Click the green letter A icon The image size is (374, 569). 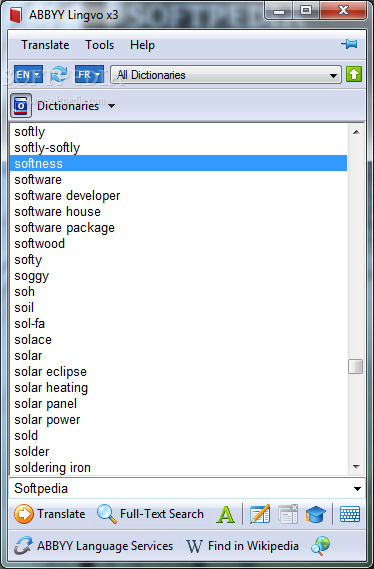tap(225, 514)
